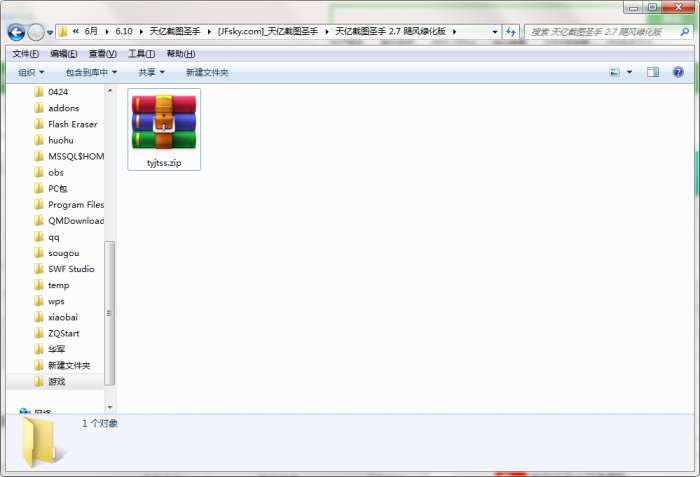Select the PC包 folder in the tree
The width and height of the screenshot is (700, 477).
[x=58, y=188]
